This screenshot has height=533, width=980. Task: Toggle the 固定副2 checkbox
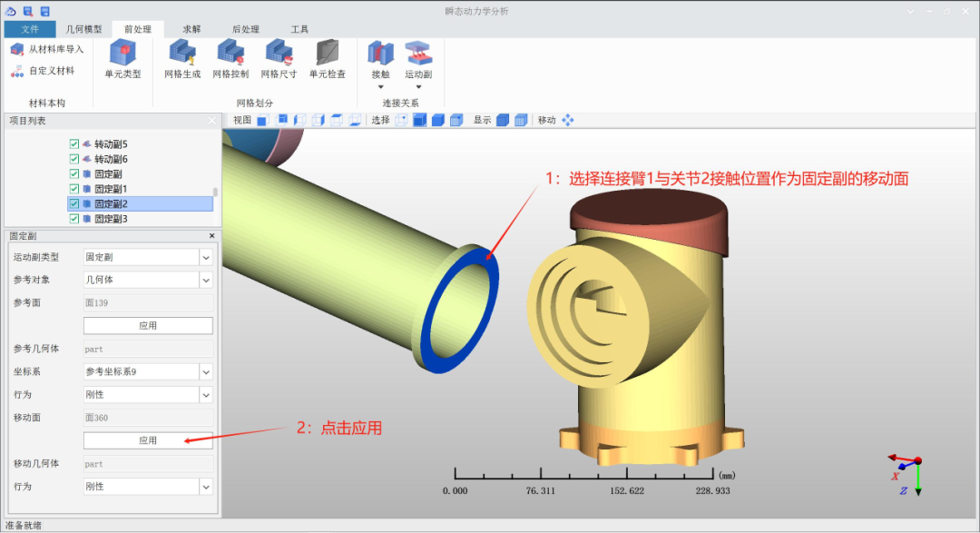pyautogui.click(x=74, y=204)
